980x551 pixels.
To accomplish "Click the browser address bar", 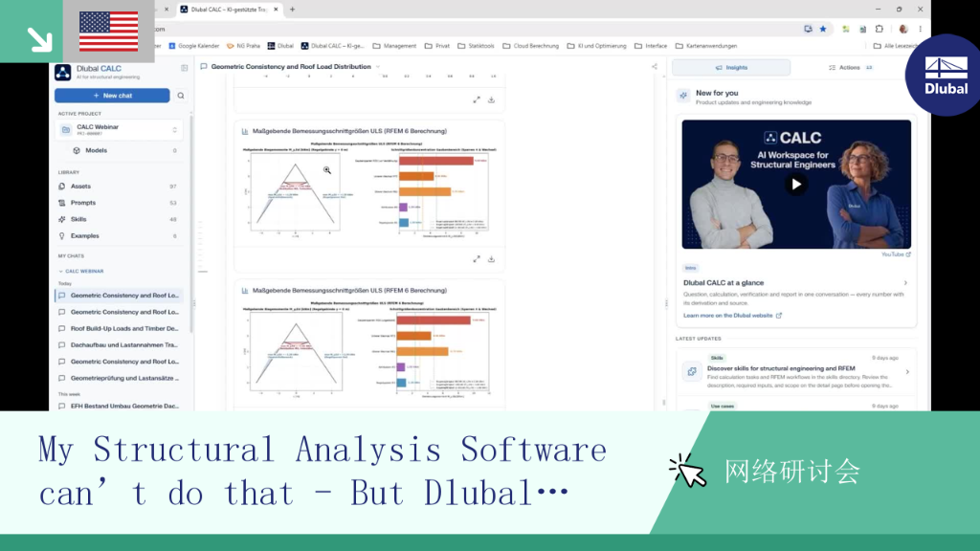I will coord(475,29).
